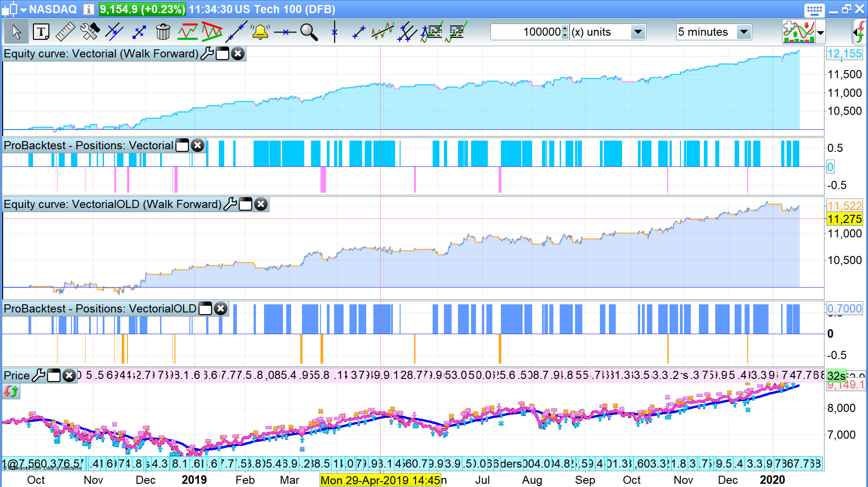This screenshot has height=487, width=868.
Task: Toggle window mode of VectorialOLD equity curve panel
Action: 245,204
